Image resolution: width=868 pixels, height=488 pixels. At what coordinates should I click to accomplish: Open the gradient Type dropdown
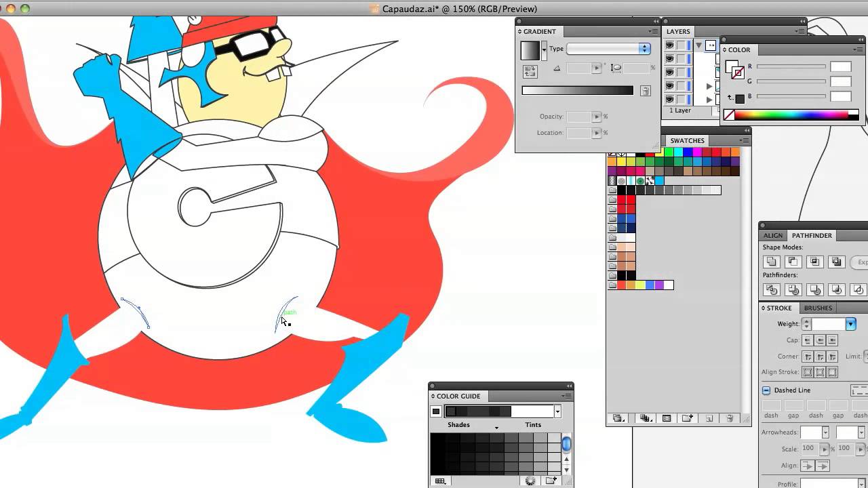pyautogui.click(x=608, y=49)
